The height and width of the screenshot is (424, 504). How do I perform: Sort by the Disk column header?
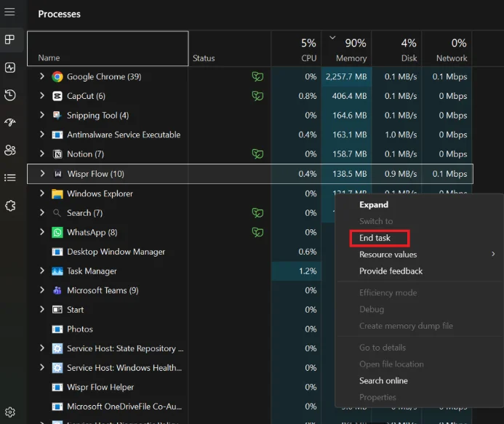click(x=396, y=49)
